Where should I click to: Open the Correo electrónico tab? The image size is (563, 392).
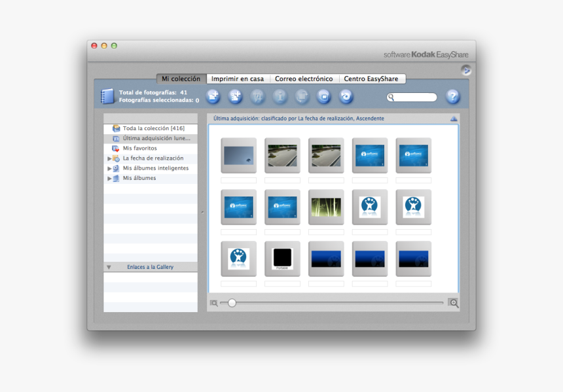click(304, 79)
